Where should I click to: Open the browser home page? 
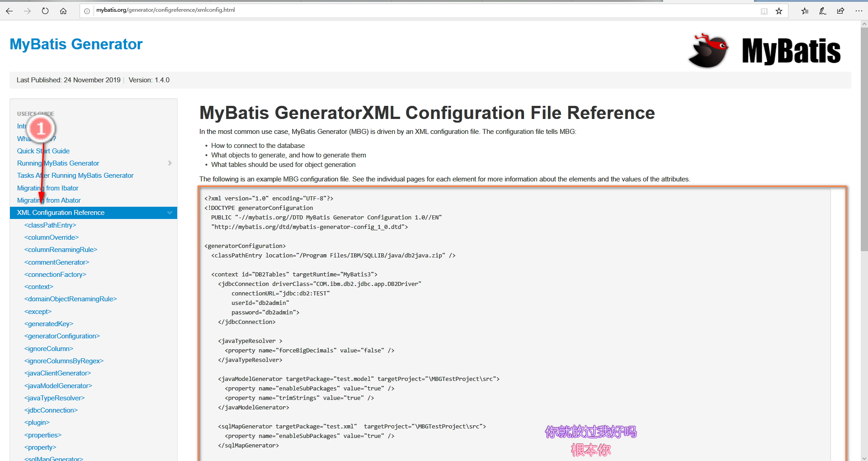(x=63, y=11)
